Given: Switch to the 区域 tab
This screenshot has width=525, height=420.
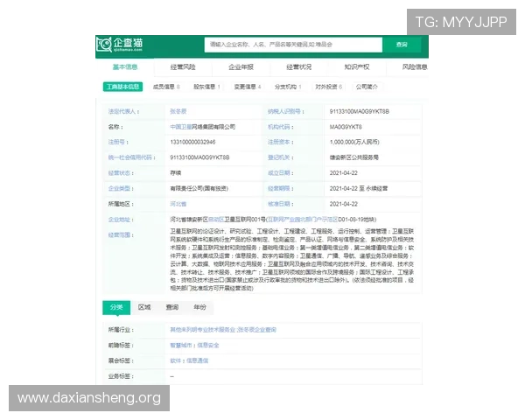Looking at the screenshot, I should [144, 307].
